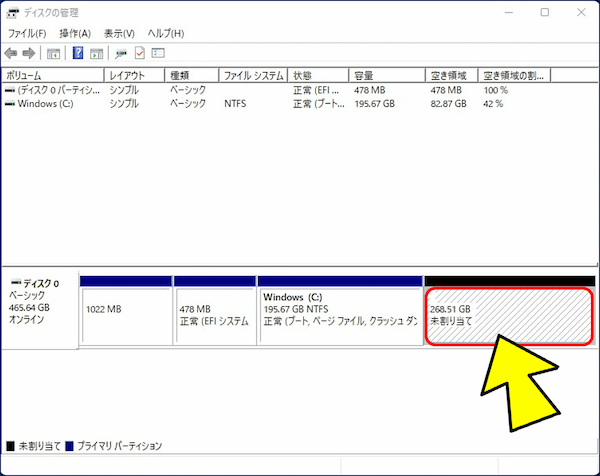This screenshot has width=600, height=476.
Task: Select the 1022 MB partition block
Action: pos(125,316)
